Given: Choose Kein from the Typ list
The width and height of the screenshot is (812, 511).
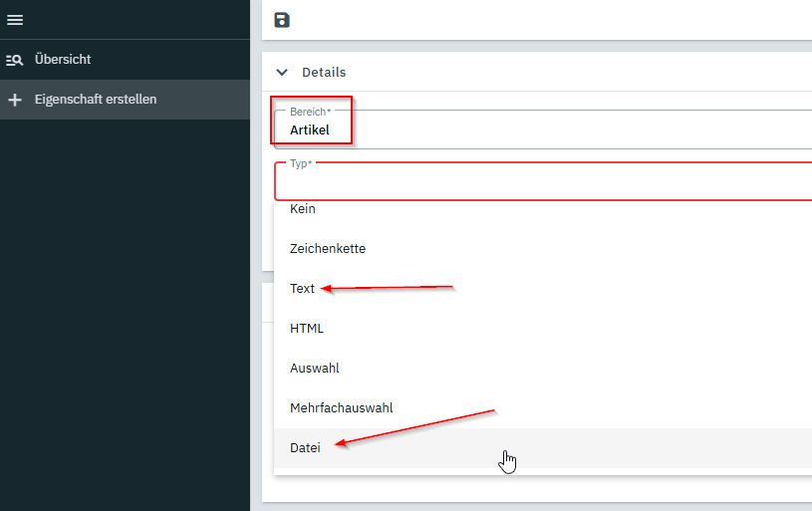Looking at the screenshot, I should click(303, 209).
